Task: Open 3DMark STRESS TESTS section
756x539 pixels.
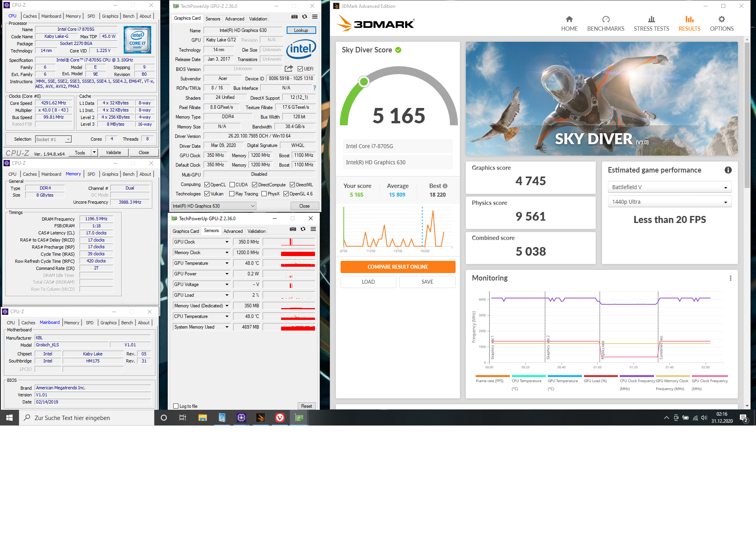Action: [x=651, y=24]
